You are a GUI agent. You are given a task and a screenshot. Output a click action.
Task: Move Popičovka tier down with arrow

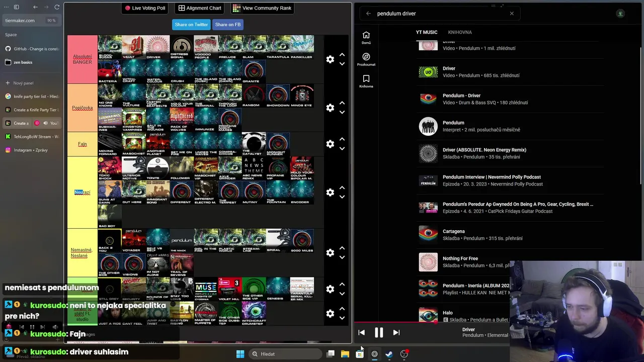pos(342,112)
